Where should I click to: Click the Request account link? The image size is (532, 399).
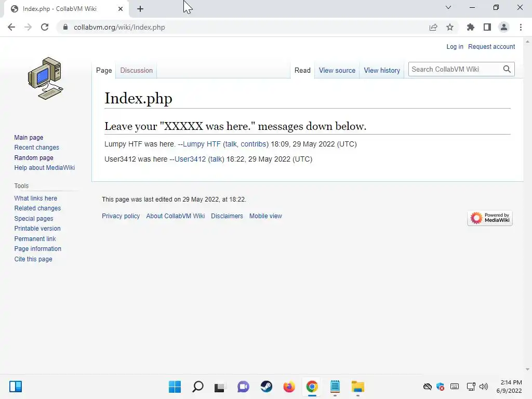pos(491,46)
